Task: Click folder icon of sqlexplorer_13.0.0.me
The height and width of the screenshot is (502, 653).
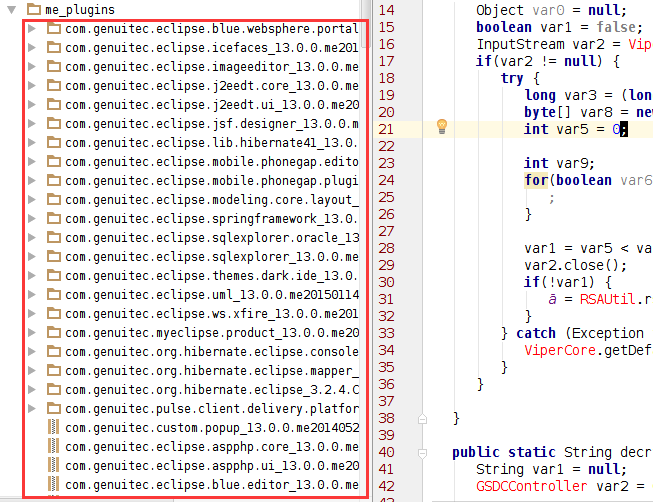Action: pos(54,256)
